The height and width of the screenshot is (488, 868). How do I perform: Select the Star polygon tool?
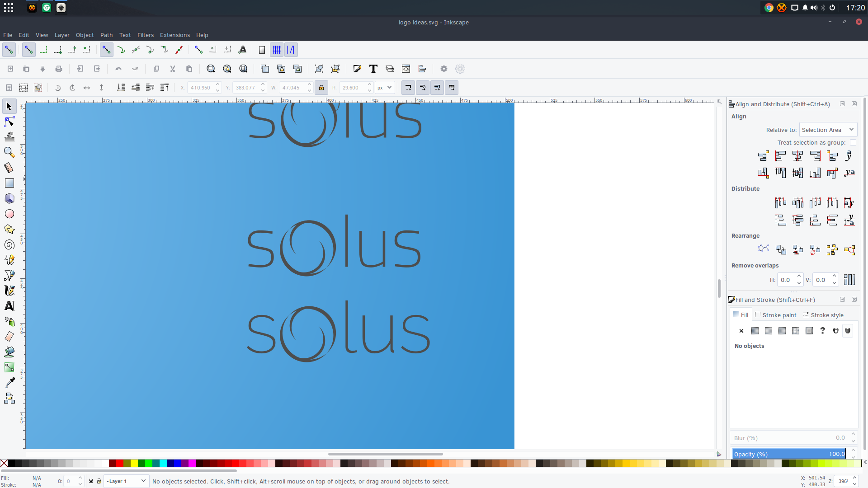[x=9, y=229]
